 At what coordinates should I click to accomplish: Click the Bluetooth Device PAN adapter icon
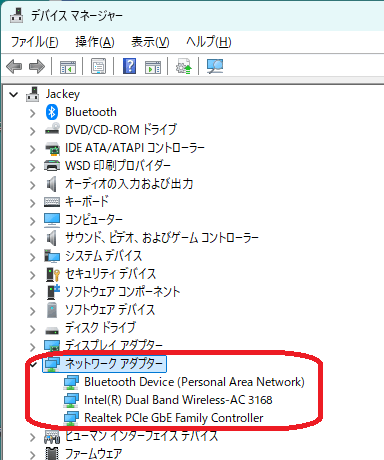(71, 382)
